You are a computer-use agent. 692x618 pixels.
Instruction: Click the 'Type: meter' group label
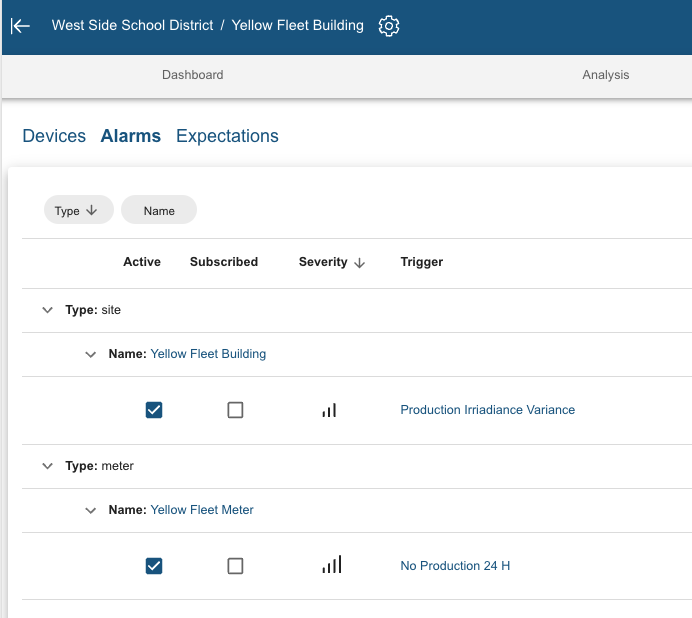tap(99, 466)
